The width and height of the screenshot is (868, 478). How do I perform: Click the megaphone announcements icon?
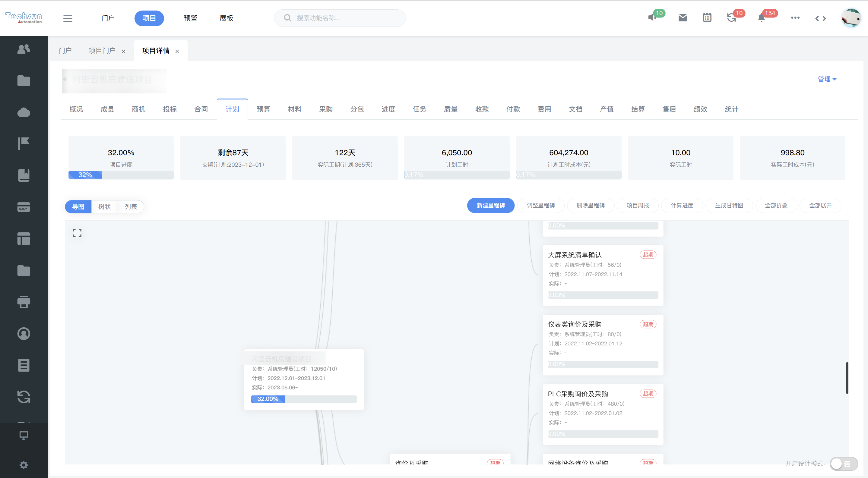click(x=652, y=17)
